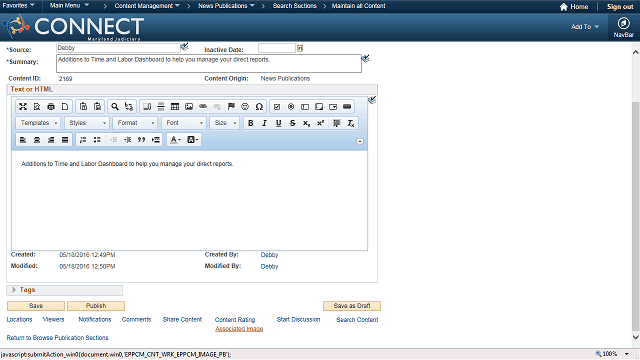Image resolution: width=640 pixels, height=360 pixels.
Task: Remove formatting from the text
Action: point(351,123)
